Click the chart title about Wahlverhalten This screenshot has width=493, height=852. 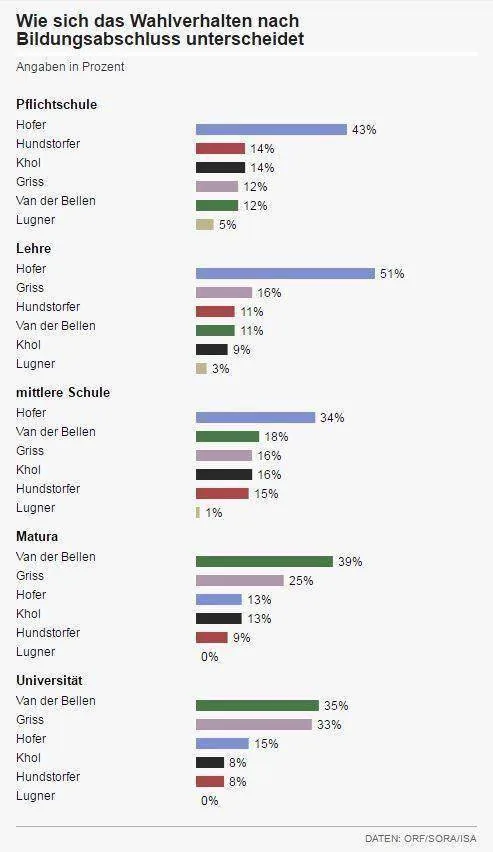(160, 30)
